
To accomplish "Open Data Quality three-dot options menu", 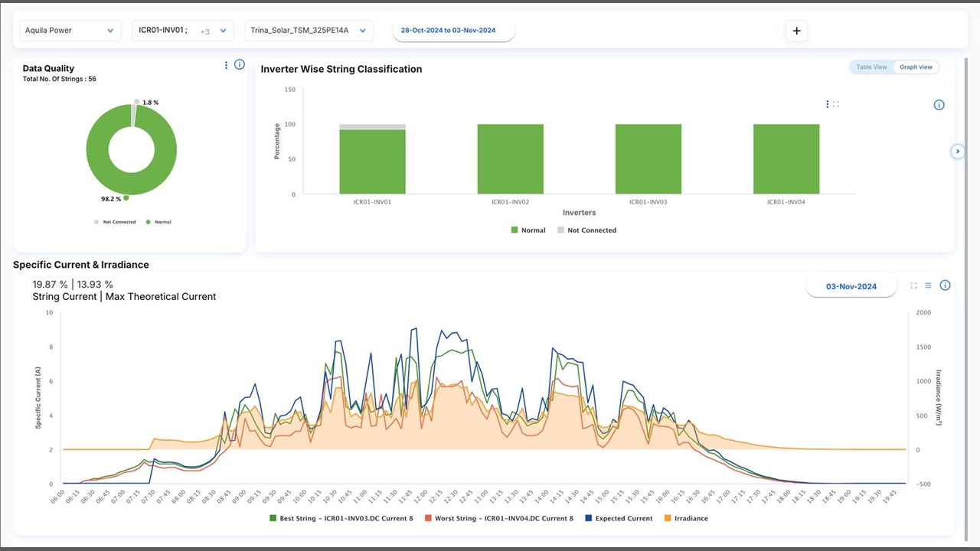I will coord(226,65).
